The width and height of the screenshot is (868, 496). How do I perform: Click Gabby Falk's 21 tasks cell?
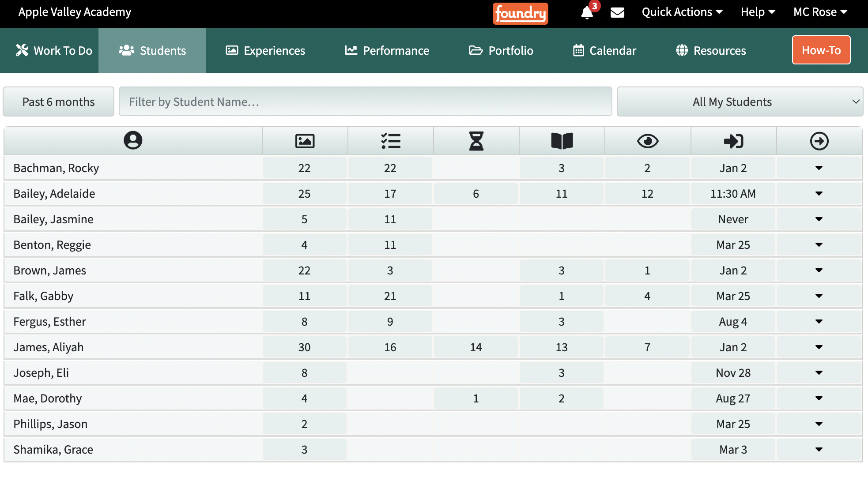(x=390, y=296)
